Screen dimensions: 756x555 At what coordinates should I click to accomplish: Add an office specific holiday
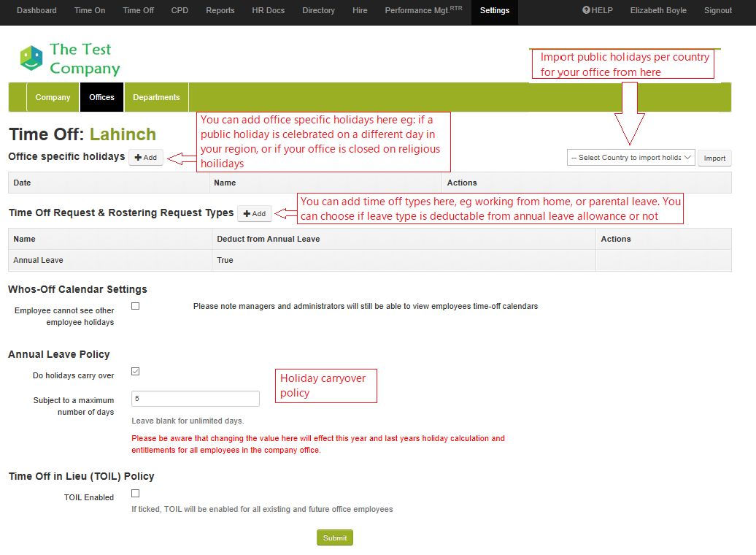(x=146, y=158)
